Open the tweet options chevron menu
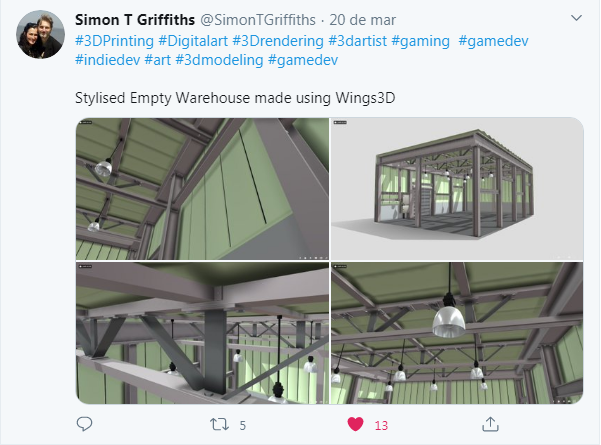 [576, 18]
